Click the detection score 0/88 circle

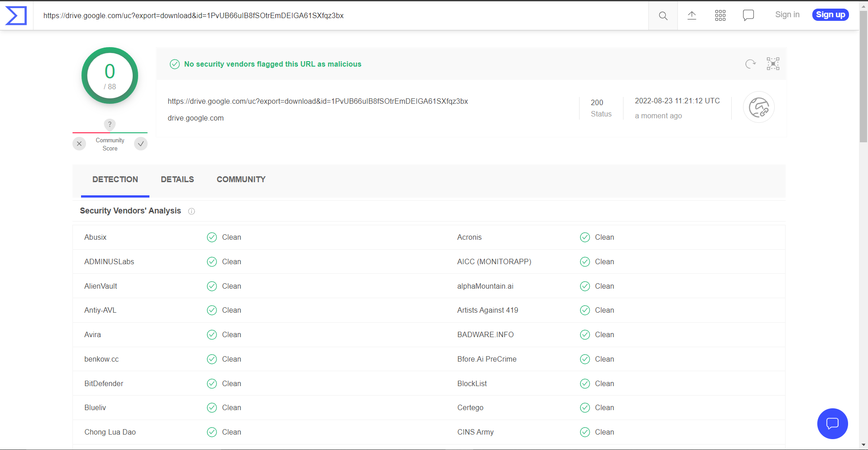(110, 76)
